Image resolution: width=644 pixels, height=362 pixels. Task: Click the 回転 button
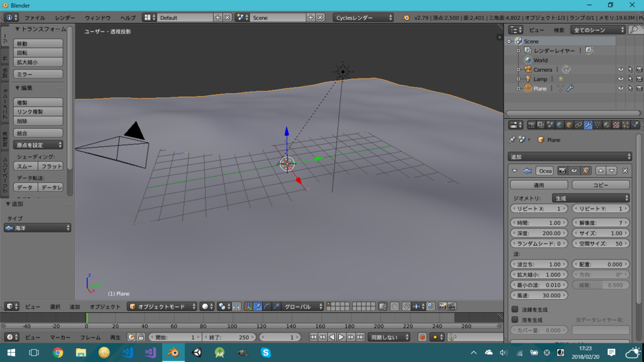click(x=38, y=53)
